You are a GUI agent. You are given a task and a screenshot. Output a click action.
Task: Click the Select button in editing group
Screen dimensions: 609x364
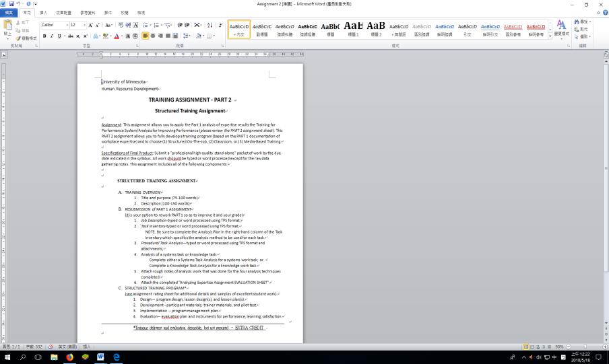(582, 36)
